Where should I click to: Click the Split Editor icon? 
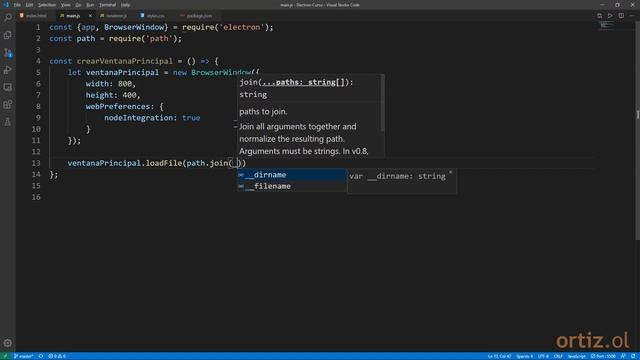[x=621, y=16]
